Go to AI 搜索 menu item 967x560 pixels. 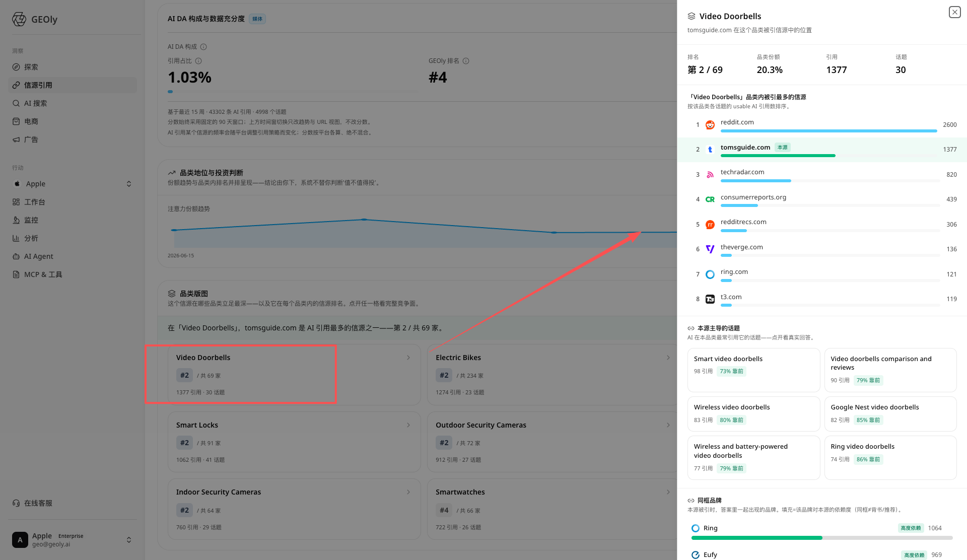pos(73,103)
